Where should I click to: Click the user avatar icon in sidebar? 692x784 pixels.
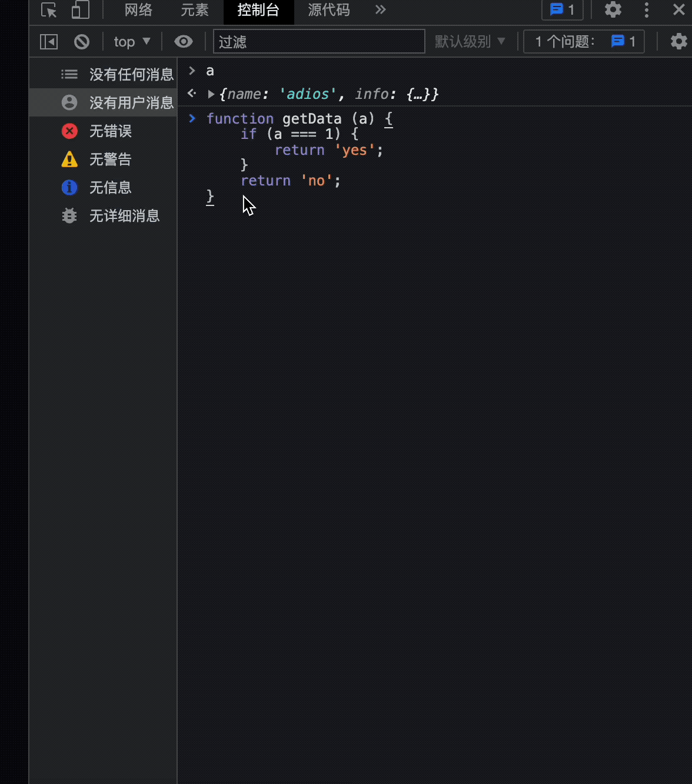click(69, 102)
